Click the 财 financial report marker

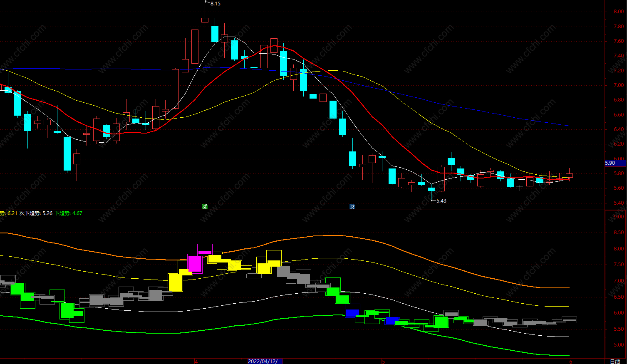352,207
